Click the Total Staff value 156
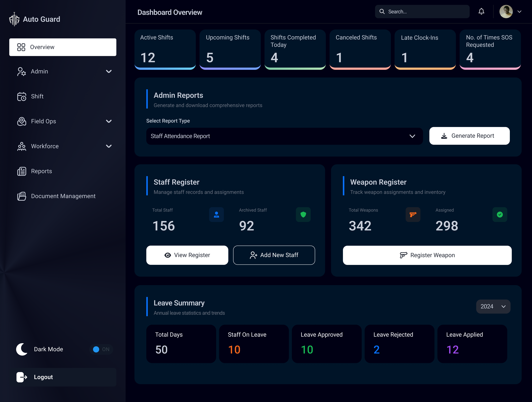 point(164,226)
